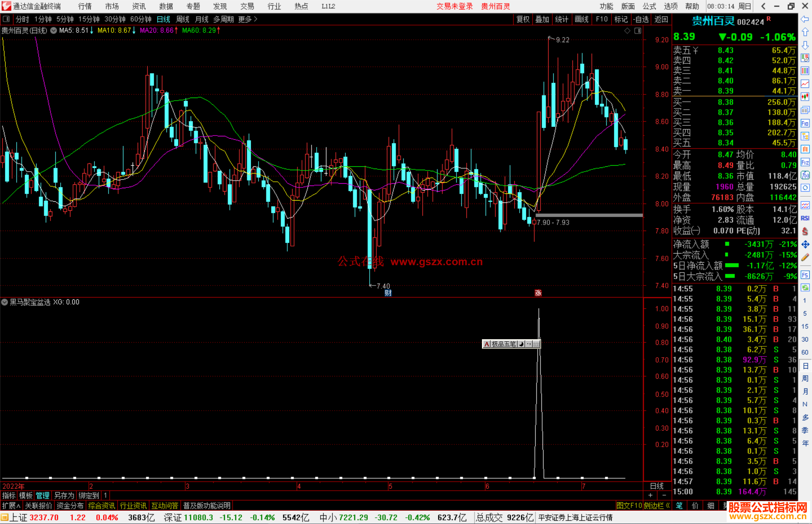Click the minus zoom button under 日线
Image resolution: width=812 pixels, height=524 pixels.
[664, 495]
